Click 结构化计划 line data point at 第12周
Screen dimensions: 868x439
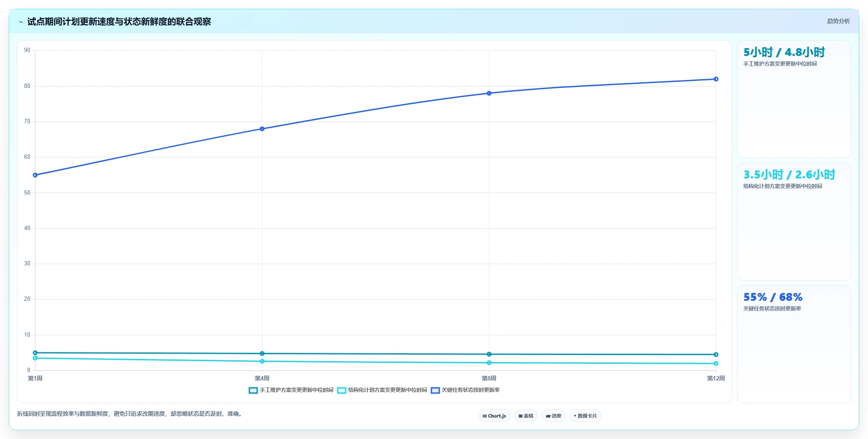click(x=716, y=363)
